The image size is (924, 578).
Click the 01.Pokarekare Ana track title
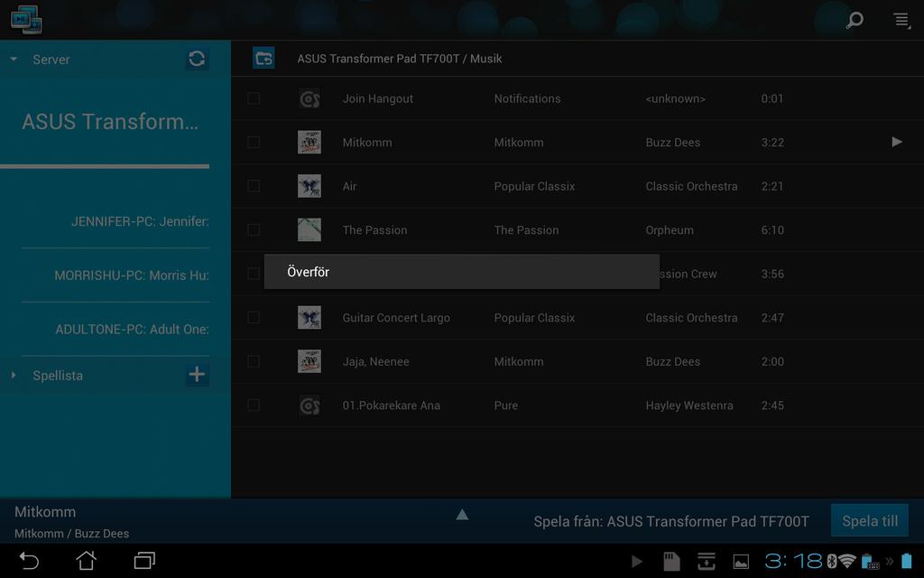tap(392, 406)
